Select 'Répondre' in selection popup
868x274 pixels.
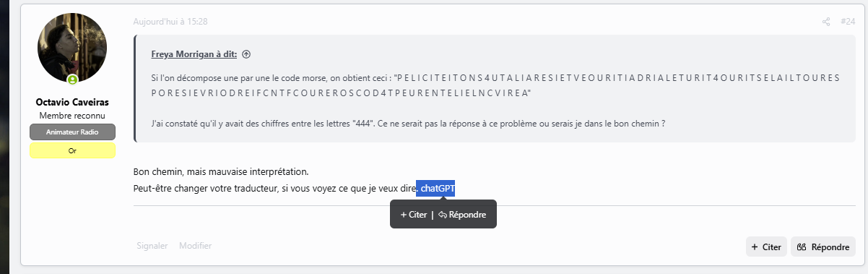point(462,215)
